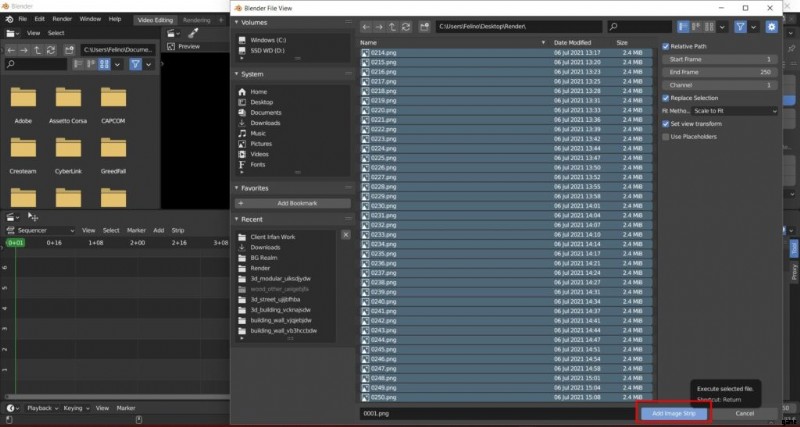This screenshot has height=427, width=800.
Task: Disable the Relative Path checkbox
Action: (x=666, y=46)
